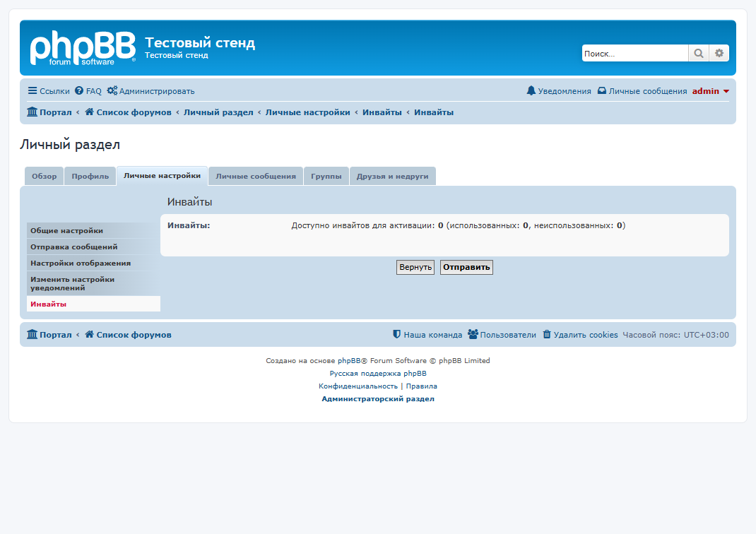The width and height of the screenshot is (756, 534).
Task: Focus the Поиск search field
Action: (x=635, y=53)
